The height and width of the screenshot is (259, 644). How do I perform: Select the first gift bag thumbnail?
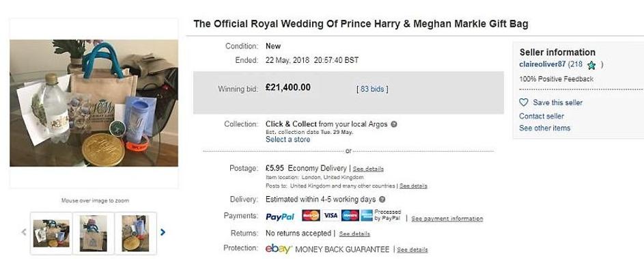coord(51,233)
